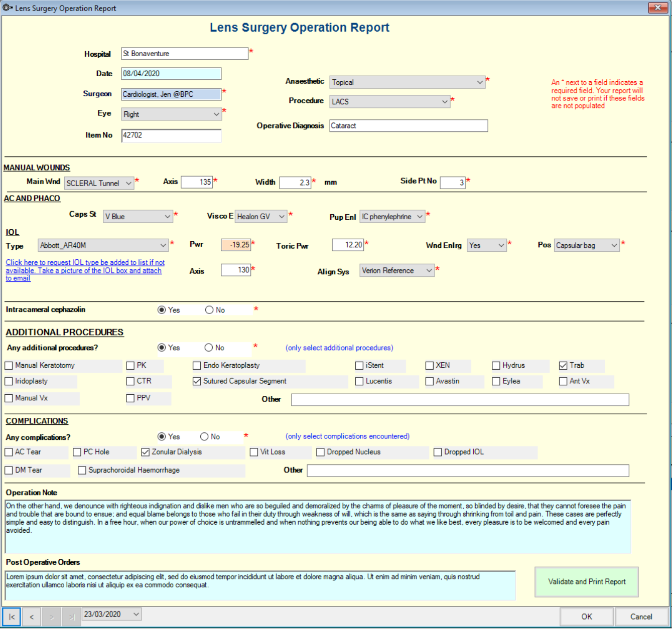Select Yes for Intracameral cephazolin
This screenshot has width=672, height=629.
click(162, 310)
